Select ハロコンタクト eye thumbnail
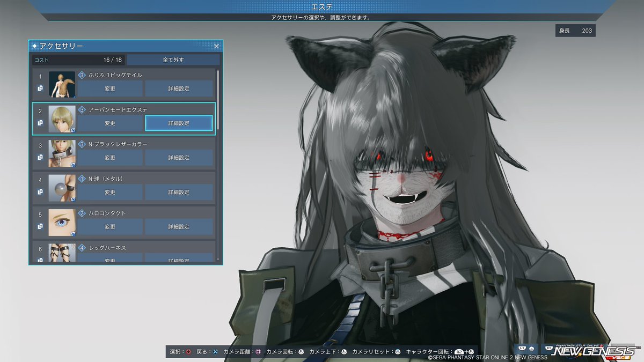The height and width of the screenshot is (362, 644). pos(62,223)
